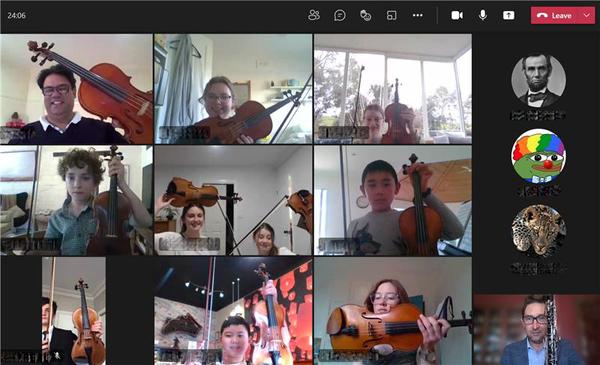Toggle the camera on or off
The width and height of the screenshot is (600, 365).
click(457, 15)
